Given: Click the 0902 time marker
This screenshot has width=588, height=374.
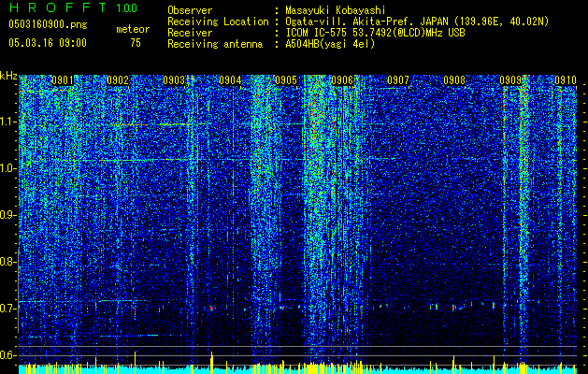Looking at the screenshot, I should point(118,80).
